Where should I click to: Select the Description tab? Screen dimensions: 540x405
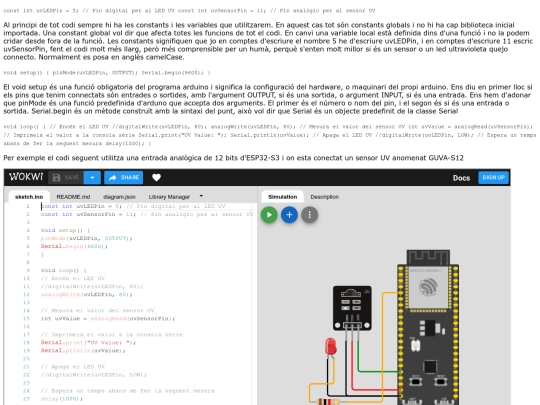pyautogui.click(x=324, y=197)
